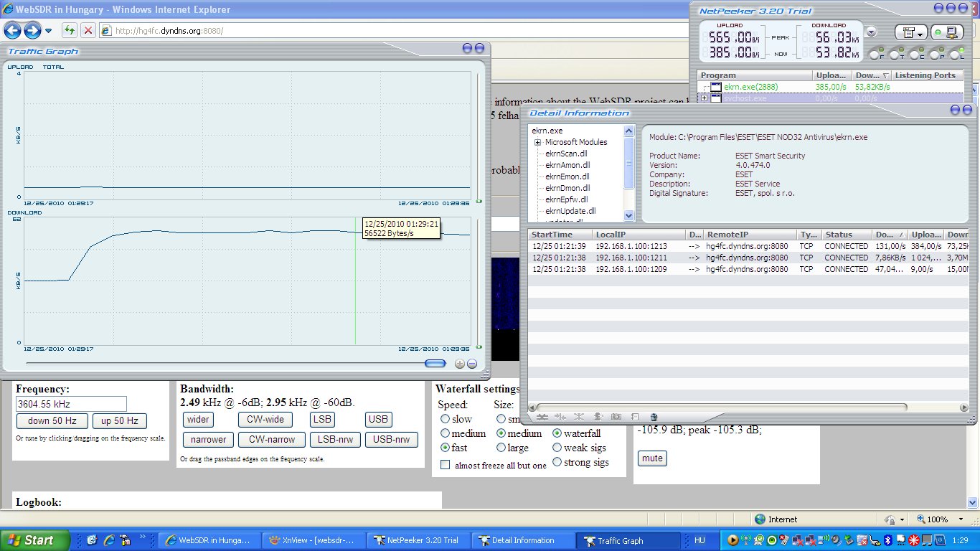Select large waterfall size
This screenshot has height=551, width=980.
(x=501, y=448)
